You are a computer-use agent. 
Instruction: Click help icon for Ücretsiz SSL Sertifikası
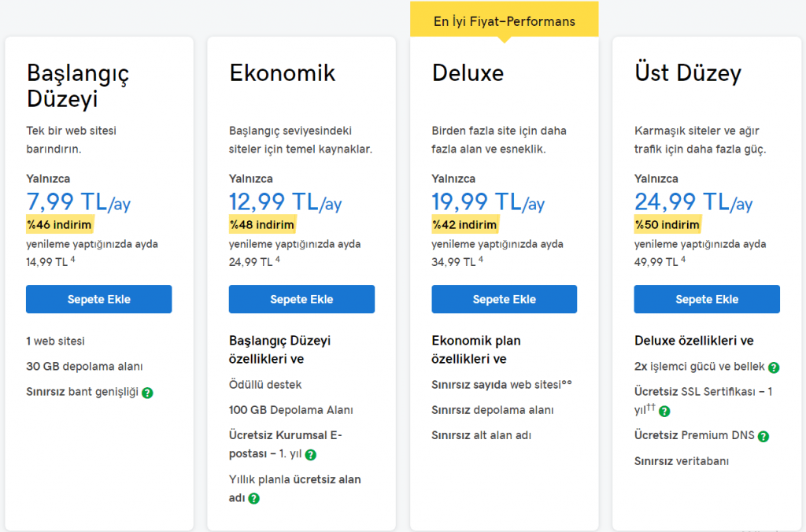point(664,411)
